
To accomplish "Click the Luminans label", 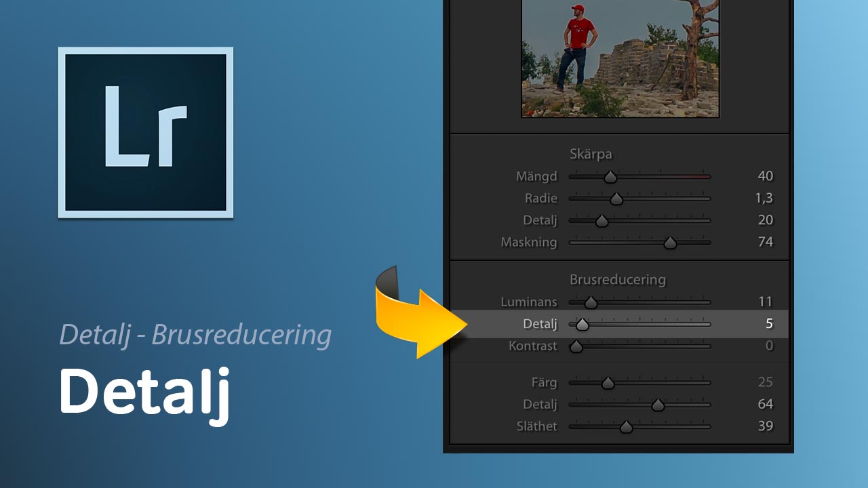I will [529, 302].
